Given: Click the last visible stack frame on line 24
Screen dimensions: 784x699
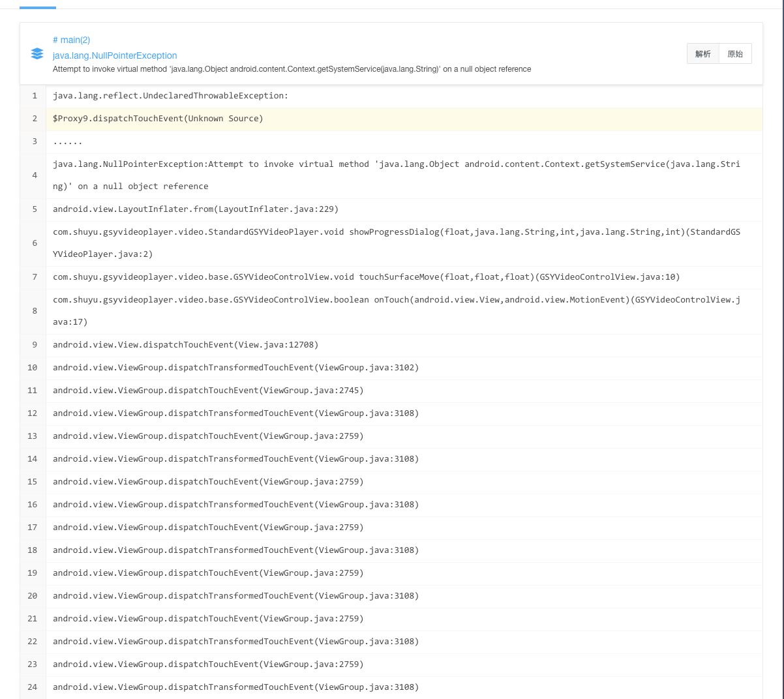Looking at the screenshot, I should [x=236, y=687].
